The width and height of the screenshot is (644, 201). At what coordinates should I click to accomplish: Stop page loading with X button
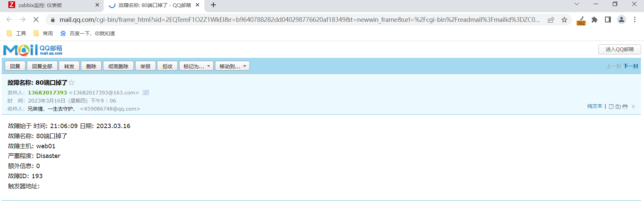click(36, 19)
